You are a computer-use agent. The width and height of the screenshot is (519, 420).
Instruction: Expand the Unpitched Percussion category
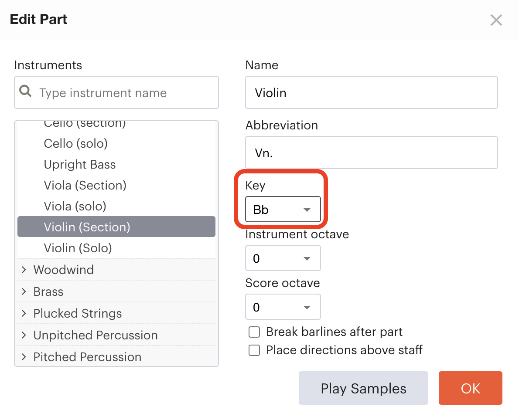pyautogui.click(x=116, y=335)
